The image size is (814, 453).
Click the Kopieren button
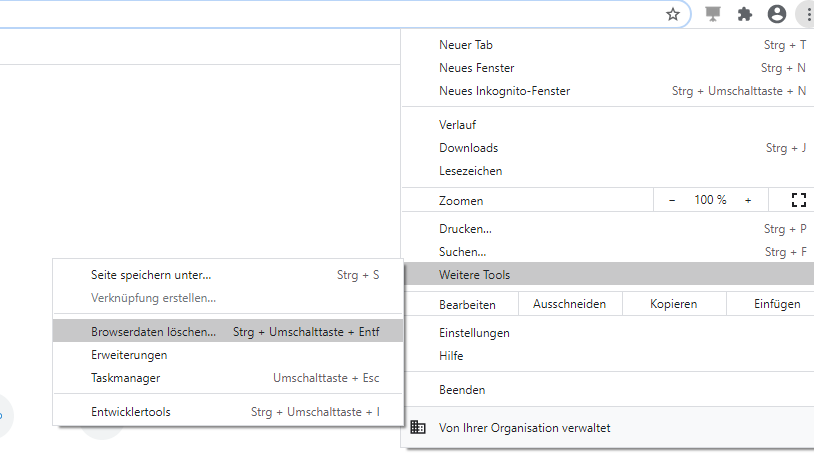click(673, 304)
